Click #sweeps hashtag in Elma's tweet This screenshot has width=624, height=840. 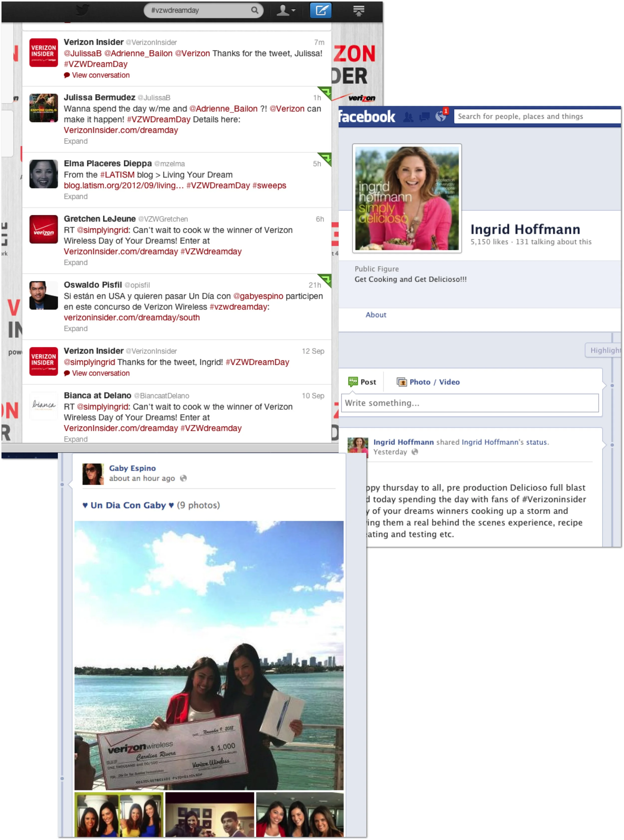pyautogui.click(x=269, y=186)
